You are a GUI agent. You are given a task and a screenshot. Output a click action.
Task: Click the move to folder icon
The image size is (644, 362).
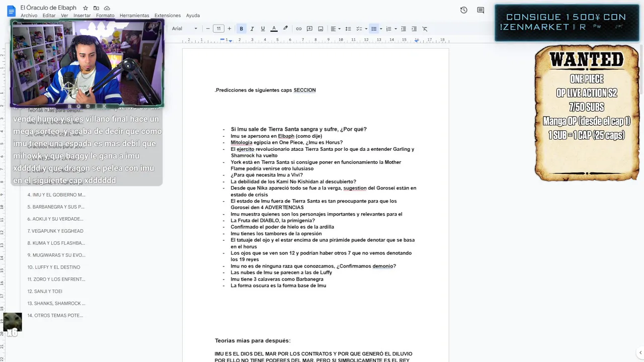pyautogui.click(x=96, y=8)
